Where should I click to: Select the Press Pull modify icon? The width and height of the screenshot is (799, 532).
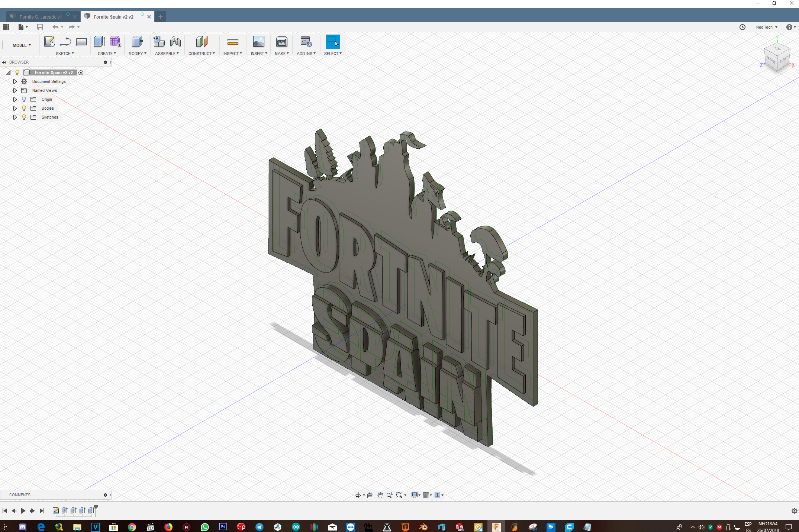(x=137, y=42)
